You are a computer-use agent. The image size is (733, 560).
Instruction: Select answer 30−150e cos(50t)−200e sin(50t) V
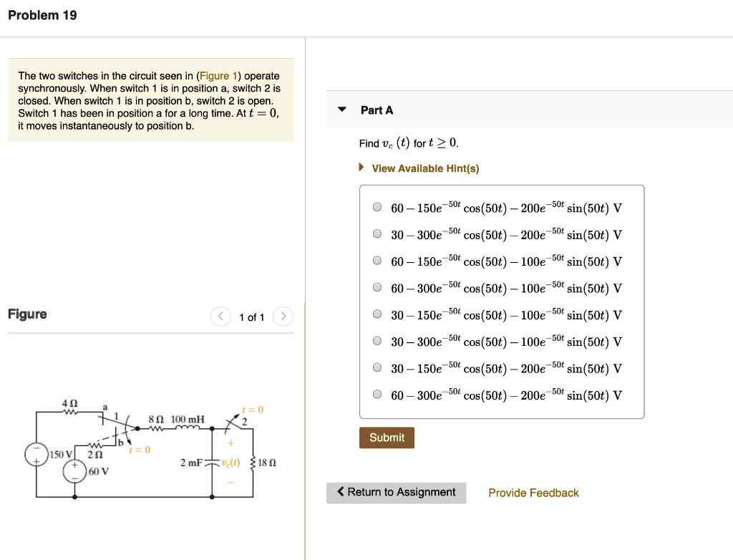[x=377, y=367]
